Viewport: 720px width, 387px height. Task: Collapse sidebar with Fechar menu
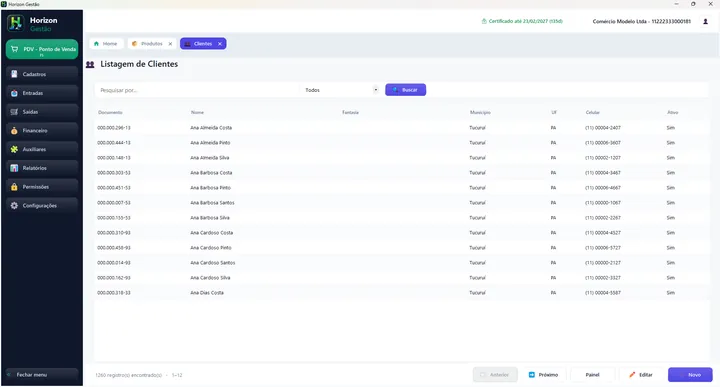point(42,375)
